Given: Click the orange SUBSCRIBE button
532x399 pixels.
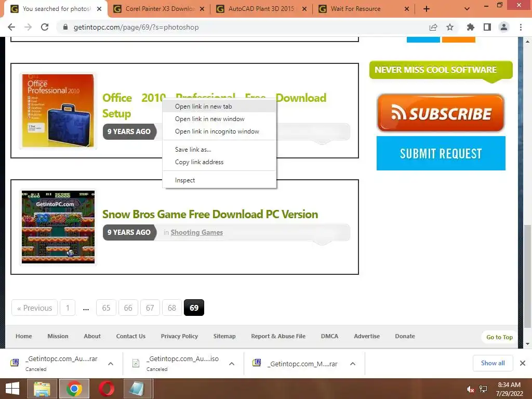Looking at the screenshot, I should (x=441, y=113).
